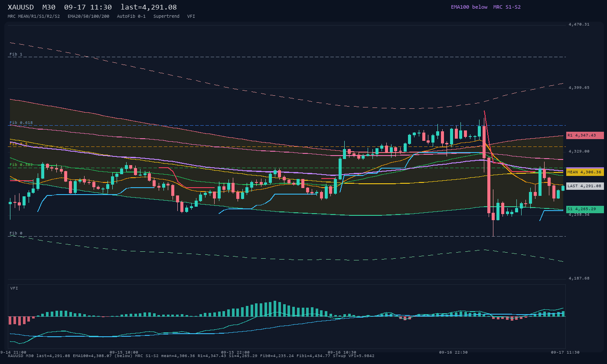
Task: Click the R1 4,347.43 price tag
Action: (x=585, y=135)
